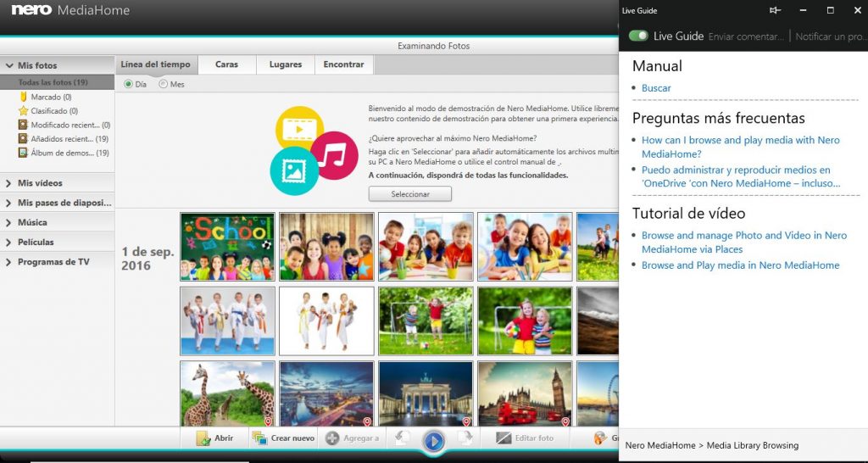Image resolution: width=868 pixels, height=463 pixels.
Task: Click location pin on giraffe photo
Action: pyautogui.click(x=268, y=422)
